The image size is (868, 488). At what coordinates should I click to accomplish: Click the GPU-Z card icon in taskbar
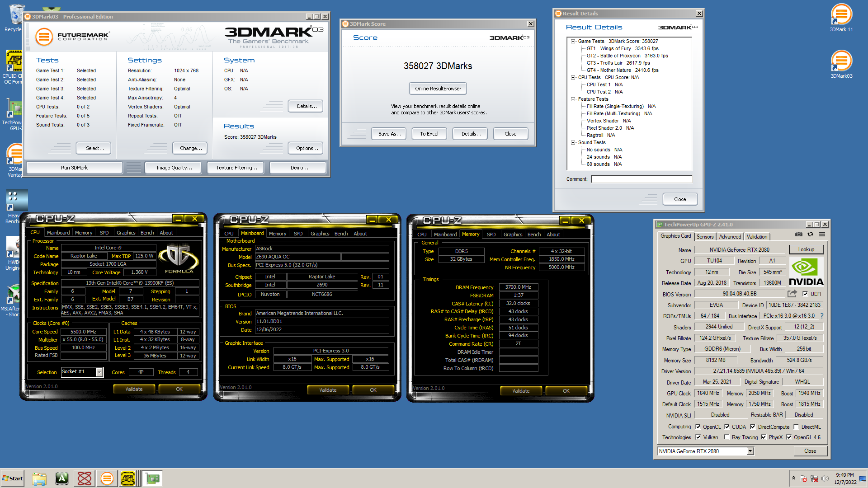153,479
